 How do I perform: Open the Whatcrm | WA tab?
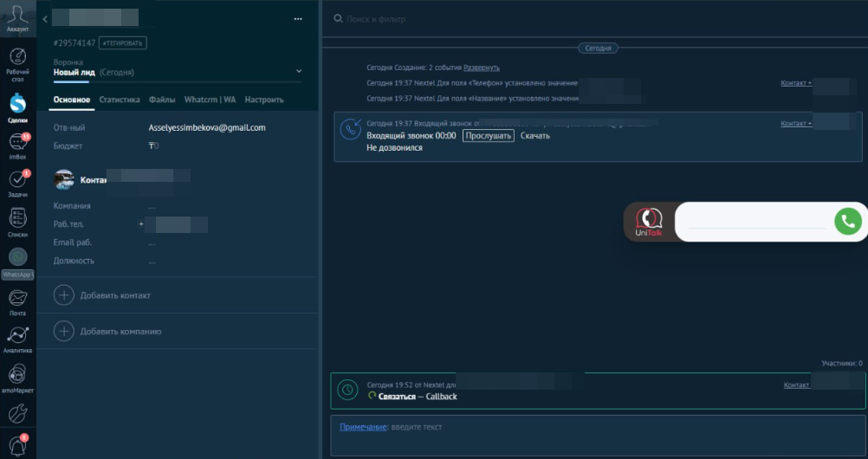[210, 100]
